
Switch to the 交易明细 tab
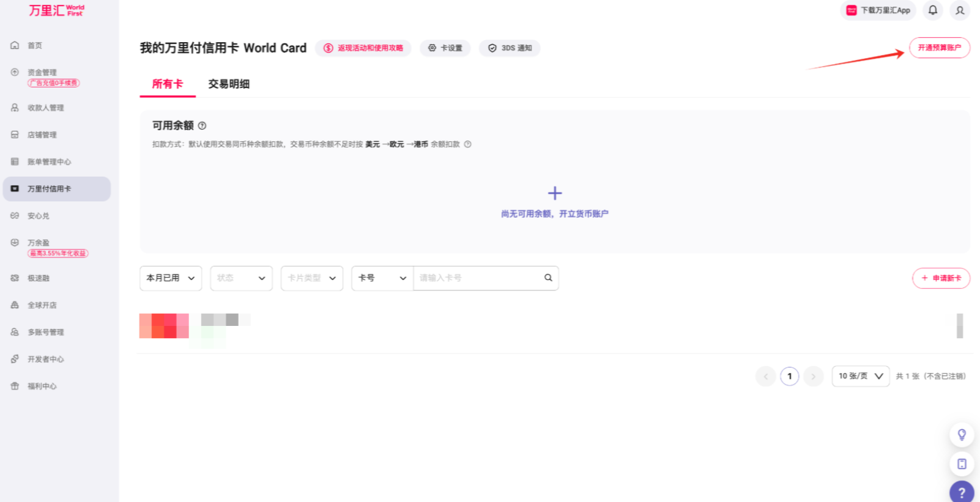click(x=229, y=84)
